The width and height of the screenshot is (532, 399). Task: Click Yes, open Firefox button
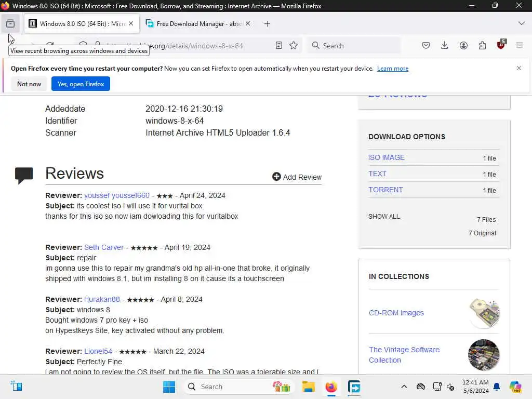click(x=81, y=84)
